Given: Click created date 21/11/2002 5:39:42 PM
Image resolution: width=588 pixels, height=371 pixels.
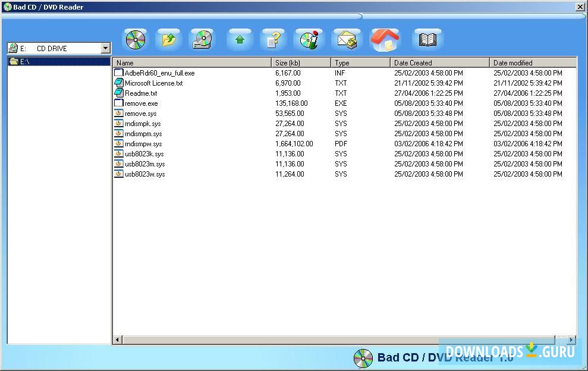Looking at the screenshot, I should 428,83.
